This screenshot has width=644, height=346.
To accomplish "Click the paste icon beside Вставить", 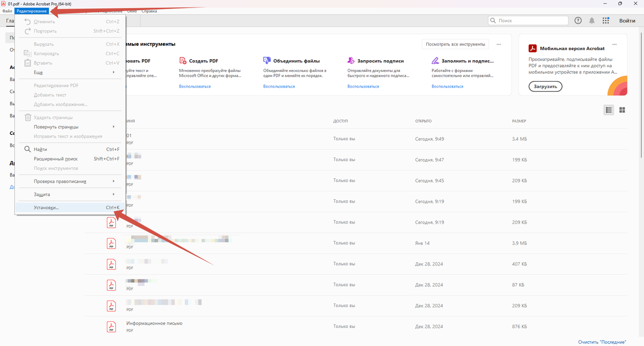I will [28, 63].
